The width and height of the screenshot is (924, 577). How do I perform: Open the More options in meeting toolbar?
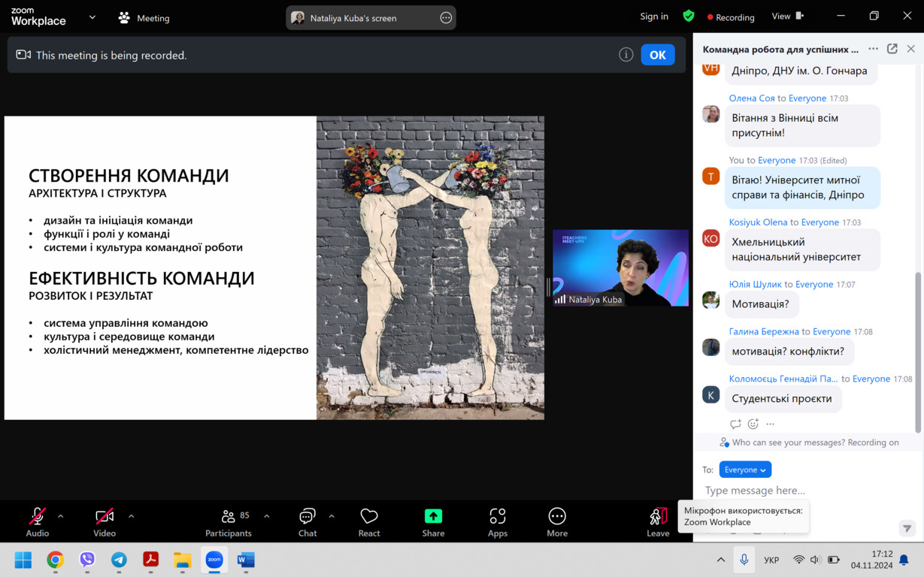(x=557, y=521)
